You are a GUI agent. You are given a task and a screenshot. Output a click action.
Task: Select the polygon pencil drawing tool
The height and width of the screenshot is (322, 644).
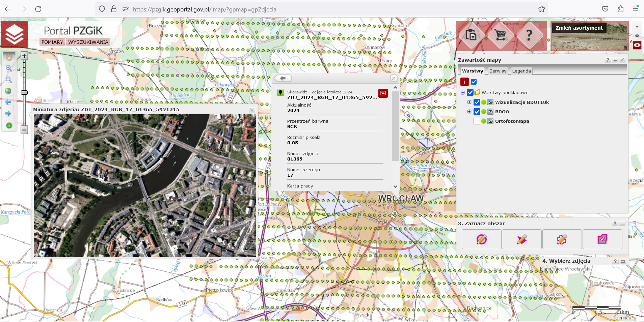coord(562,239)
